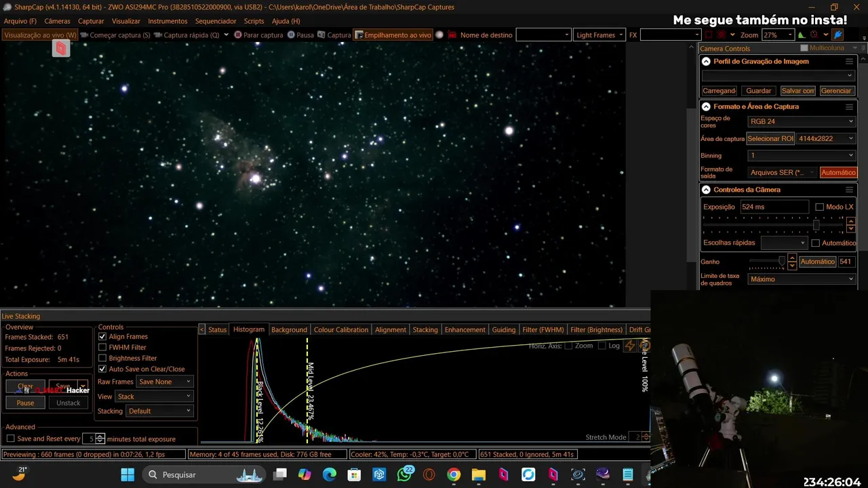Open WhatsApp from the taskbar
Screen dimensions: 868x488
405,474
